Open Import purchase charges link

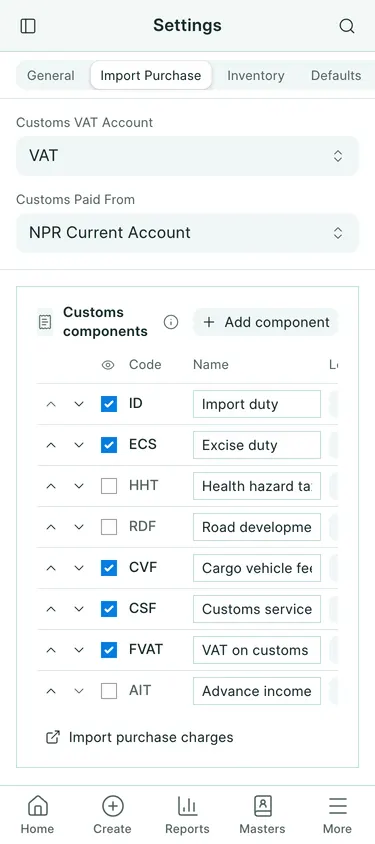140,737
